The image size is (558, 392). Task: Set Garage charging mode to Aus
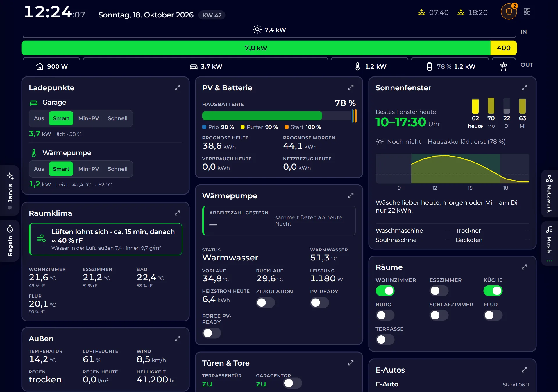[x=39, y=118]
